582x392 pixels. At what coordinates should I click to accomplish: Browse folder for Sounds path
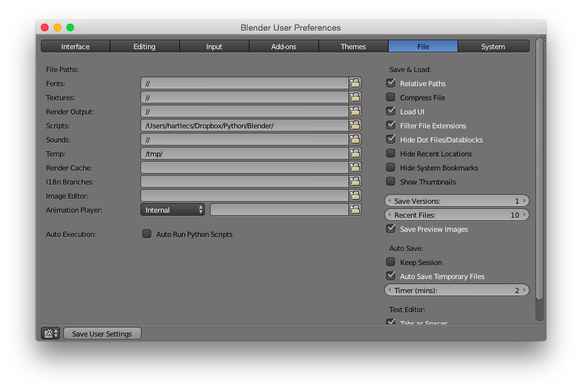pos(355,140)
